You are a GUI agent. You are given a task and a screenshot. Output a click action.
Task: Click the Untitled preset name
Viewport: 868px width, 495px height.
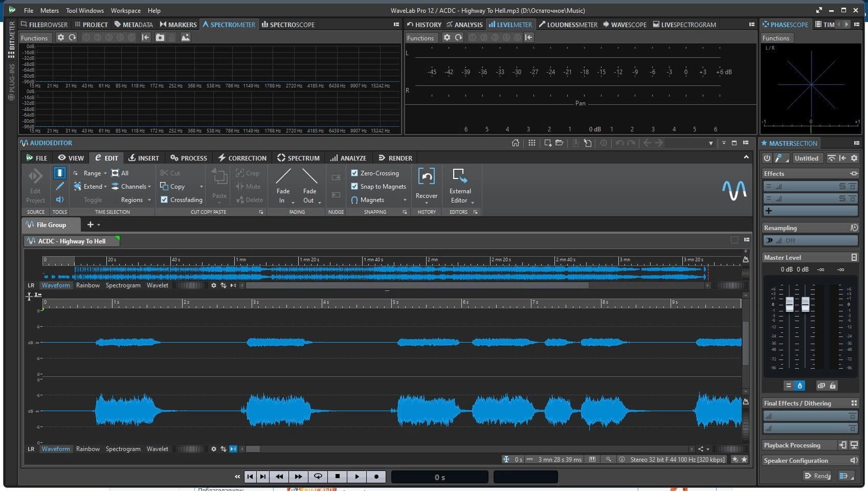pyautogui.click(x=807, y=159)
